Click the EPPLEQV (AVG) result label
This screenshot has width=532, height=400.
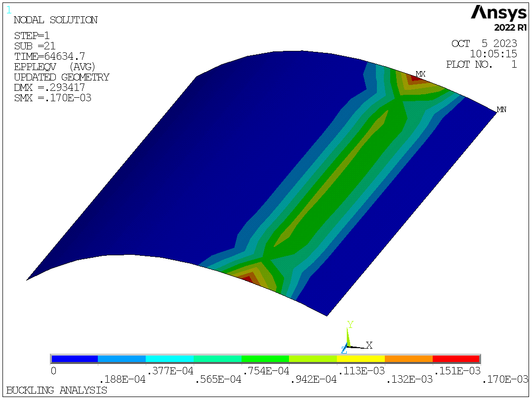point(54,67)
